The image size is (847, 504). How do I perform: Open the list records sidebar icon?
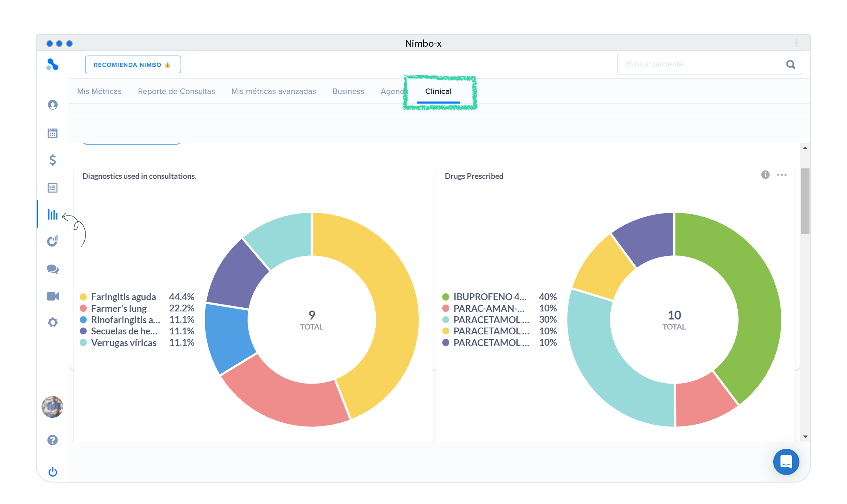click(x=52, y=188)
